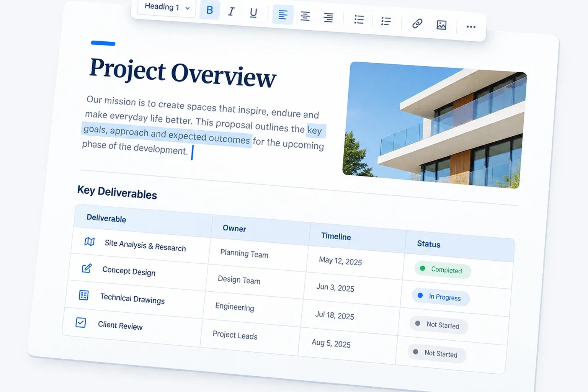The width and height of the screenshot is (588, 392).
Task: Click the Not Started badge for Client Review
Action: point(437,353)
